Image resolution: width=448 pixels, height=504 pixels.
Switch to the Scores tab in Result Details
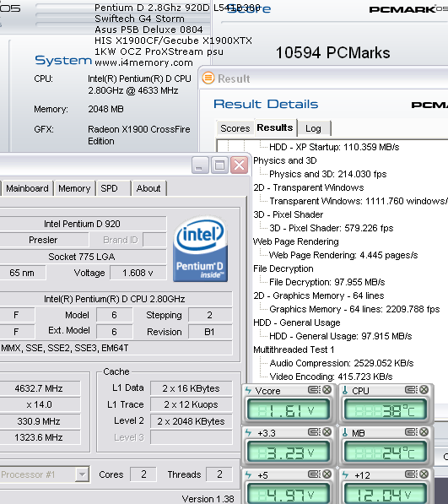(x=235, y=128)
